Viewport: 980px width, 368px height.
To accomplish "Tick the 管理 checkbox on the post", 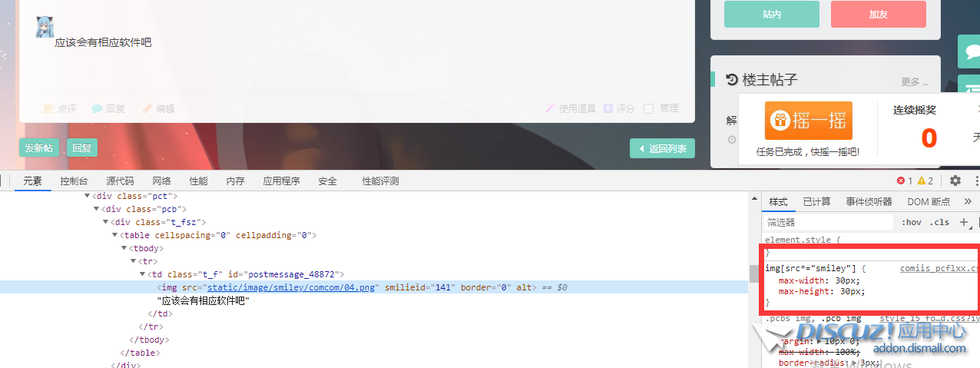I will click(648, 109).
